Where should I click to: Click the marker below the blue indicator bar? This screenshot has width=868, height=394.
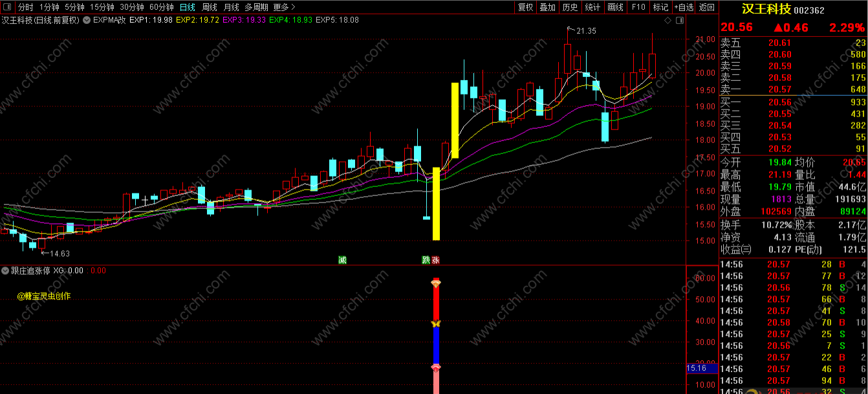pos(436,367)
